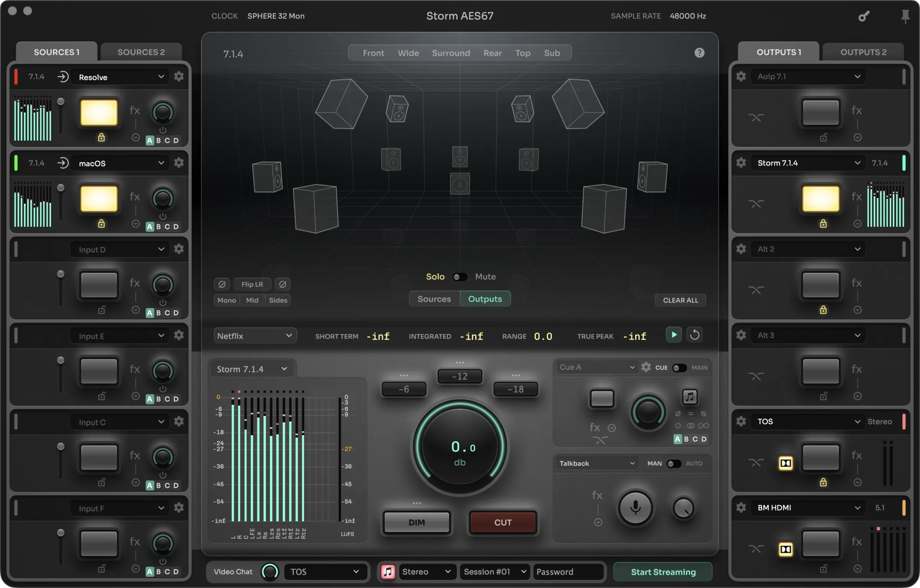This screenshot has width=920, height=588.
Task: Click the talkback microphone button
Action: point(635,508)
